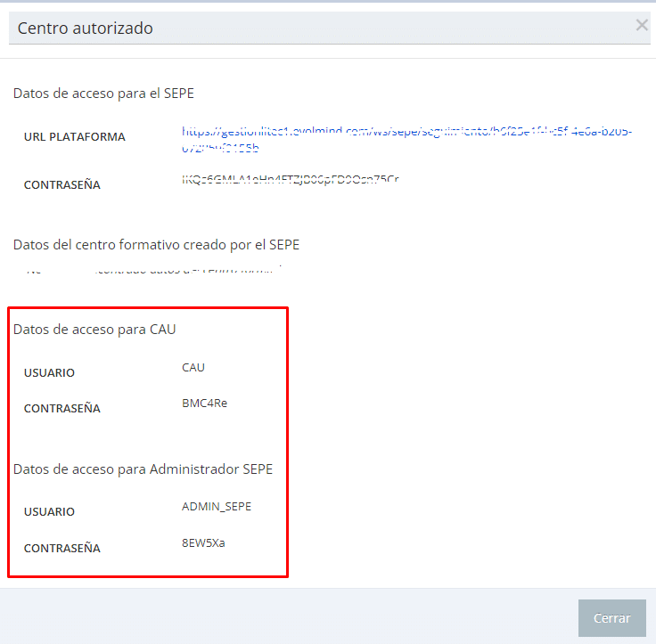Viewport: 656px width, 644px height.
Task: Click the CAU username value
Action: click(x=193, y=367)
